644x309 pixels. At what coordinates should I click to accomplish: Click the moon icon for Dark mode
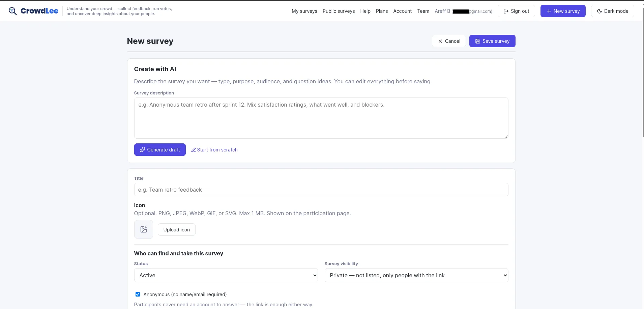pos(599,11)
